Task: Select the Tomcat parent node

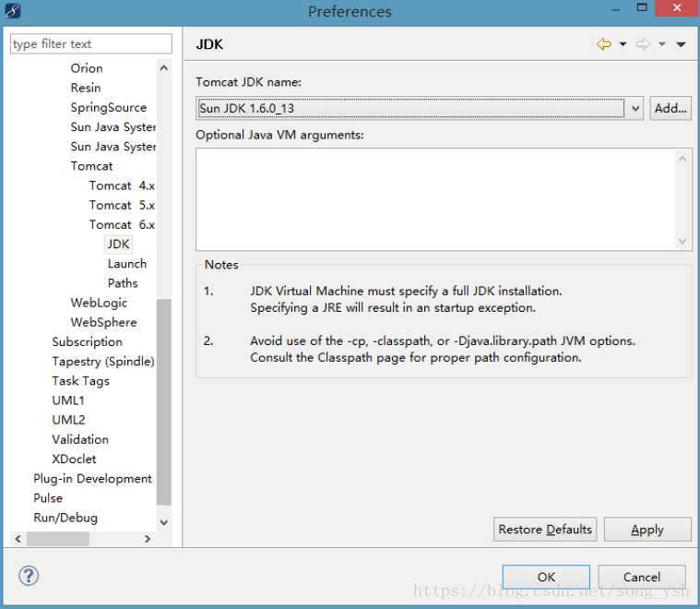Action: coord(91,166)
